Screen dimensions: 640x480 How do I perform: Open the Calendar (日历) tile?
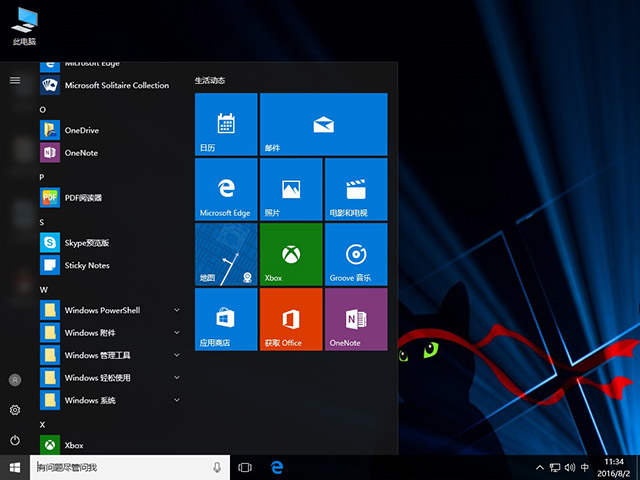226,124
